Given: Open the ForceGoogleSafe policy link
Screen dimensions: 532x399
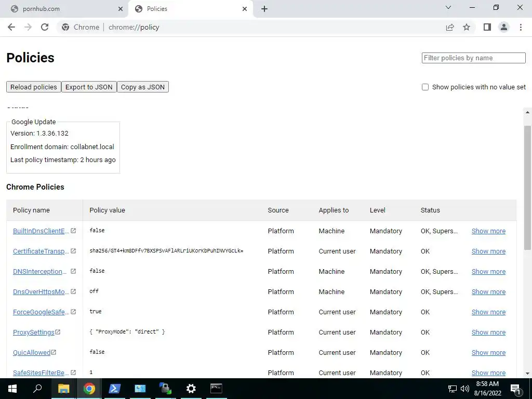Looking at the screenshot, I should 41,312.
